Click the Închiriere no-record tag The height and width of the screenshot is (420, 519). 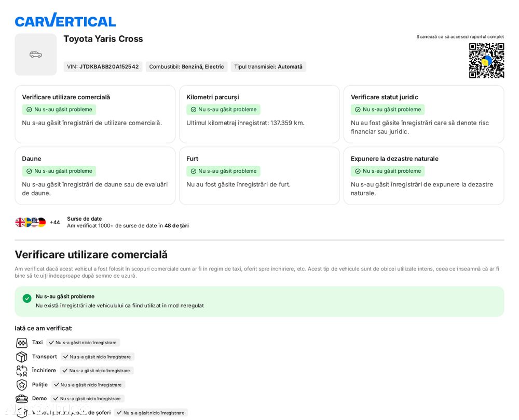[97, 371]
